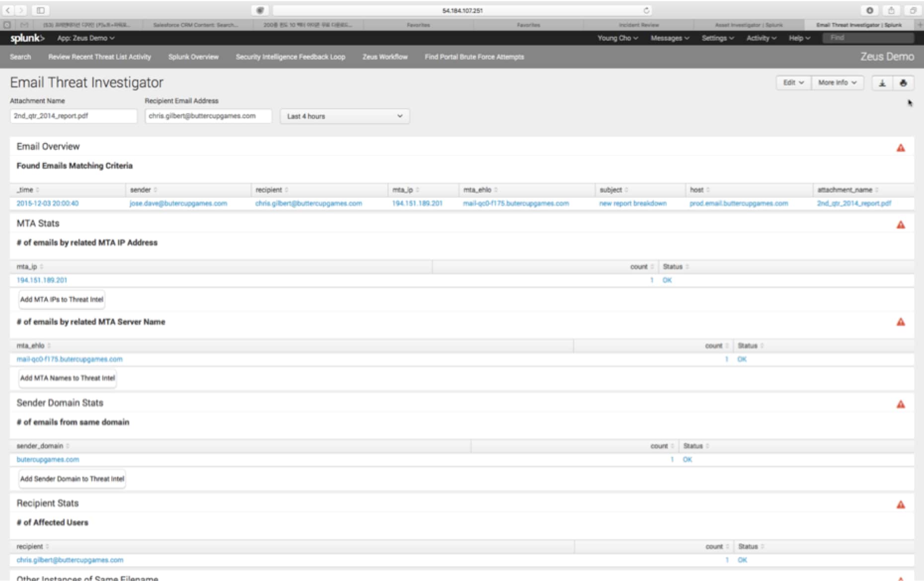This screenshot has width=924, height=581.
Task: Toggle the browser sidebar icon
Action: (x=41, y=10)
